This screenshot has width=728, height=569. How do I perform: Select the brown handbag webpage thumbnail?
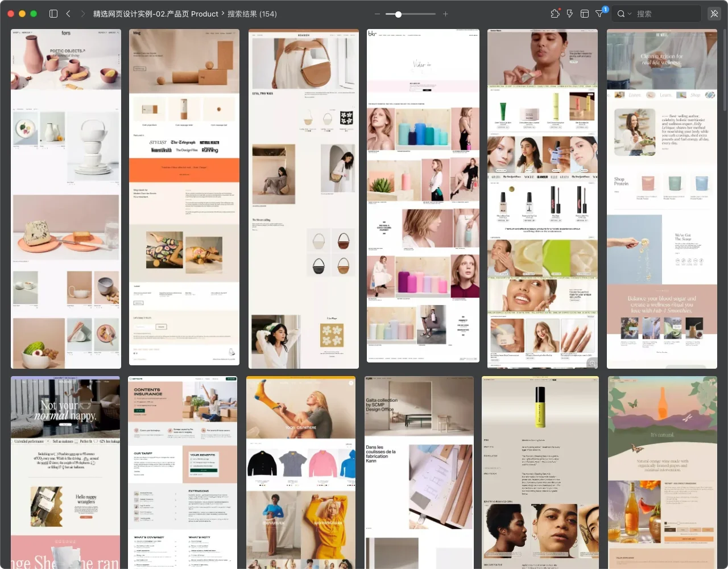point(304,199)
